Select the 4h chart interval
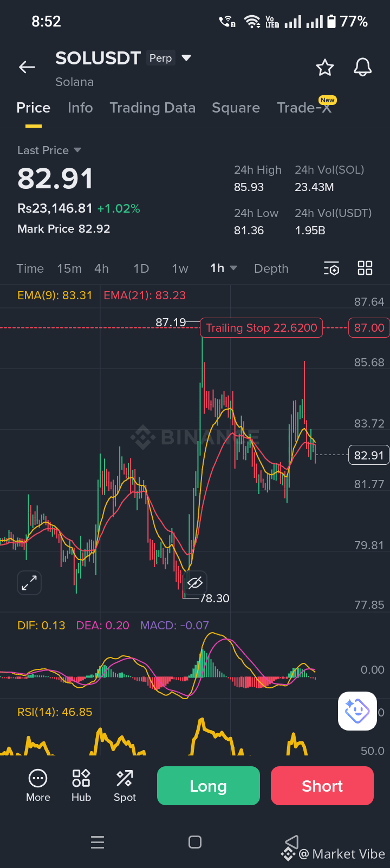The height and width of the screenshot is (868, 390). 101,268
